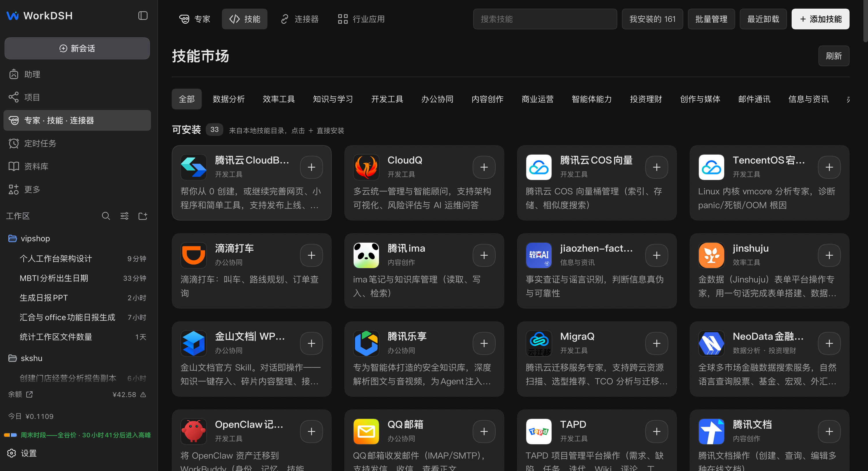Install NeoData 金融 skill with plus
Viewport: 868px width, 471px height.
point(829,343)
